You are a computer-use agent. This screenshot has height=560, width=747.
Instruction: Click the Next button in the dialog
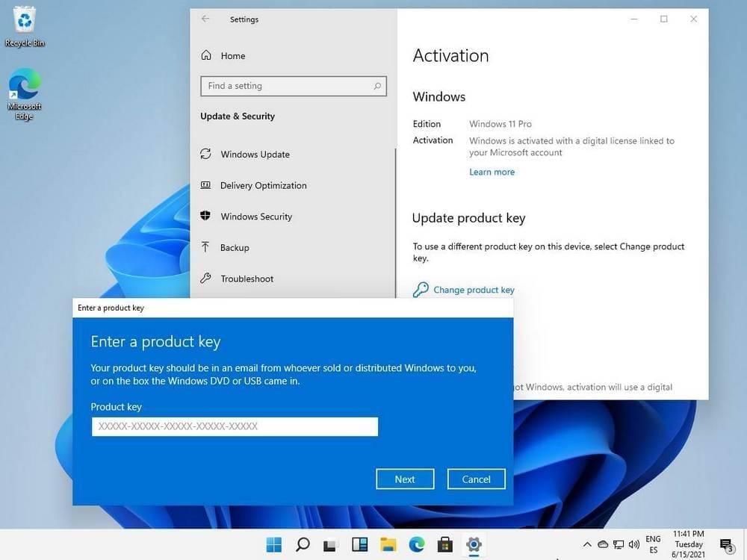pos(405,479)
